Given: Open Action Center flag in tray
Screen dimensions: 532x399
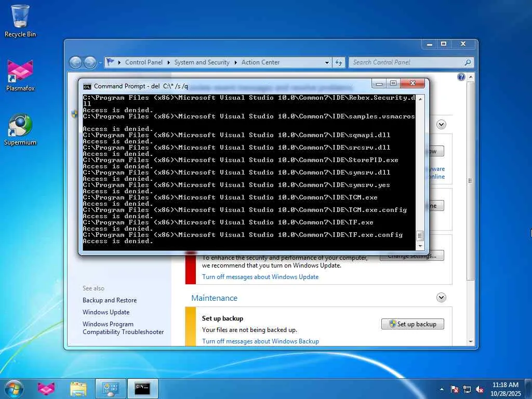Looking at the screenshot, I should 455,389.
